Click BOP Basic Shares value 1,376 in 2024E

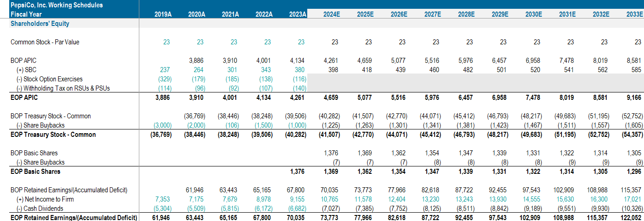click(x=332, y=153)
